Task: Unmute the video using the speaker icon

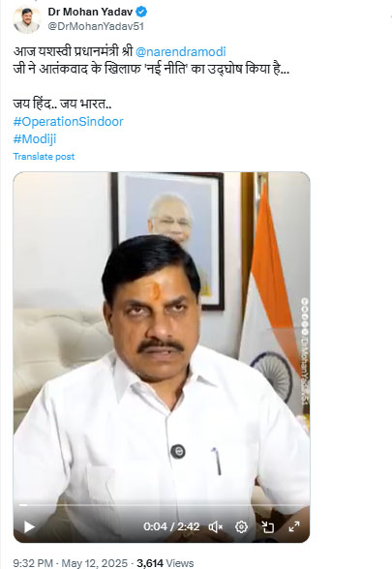Action: (x=215, y=526)
